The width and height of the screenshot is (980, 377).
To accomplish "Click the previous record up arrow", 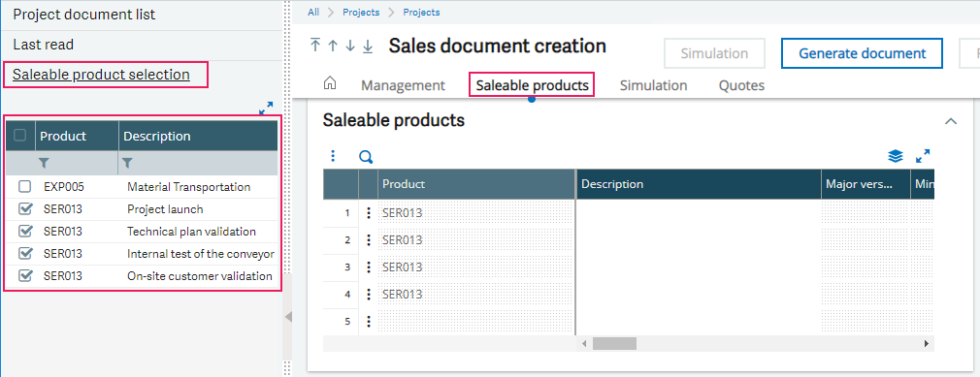I will point(333,46).
